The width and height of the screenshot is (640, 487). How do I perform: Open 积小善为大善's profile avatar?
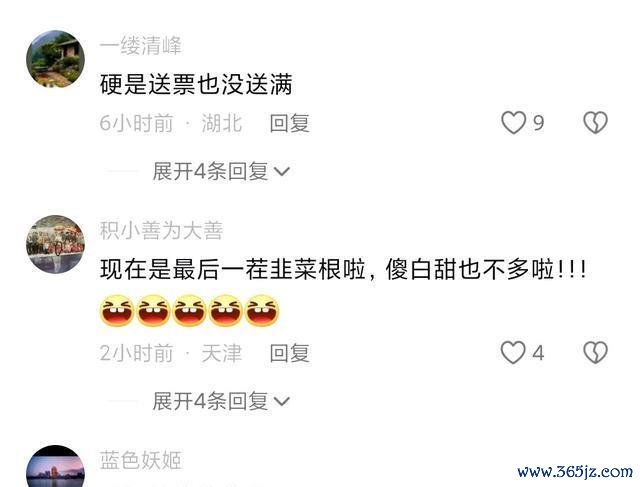(56, 244)
